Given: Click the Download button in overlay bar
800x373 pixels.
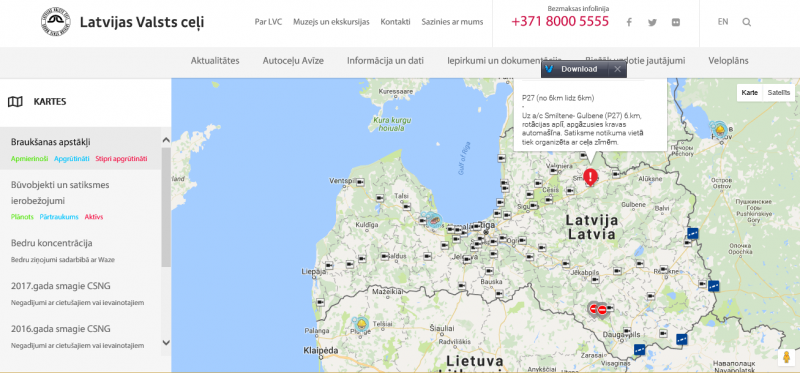Looking at the screenshot, I should pos(579,69).
